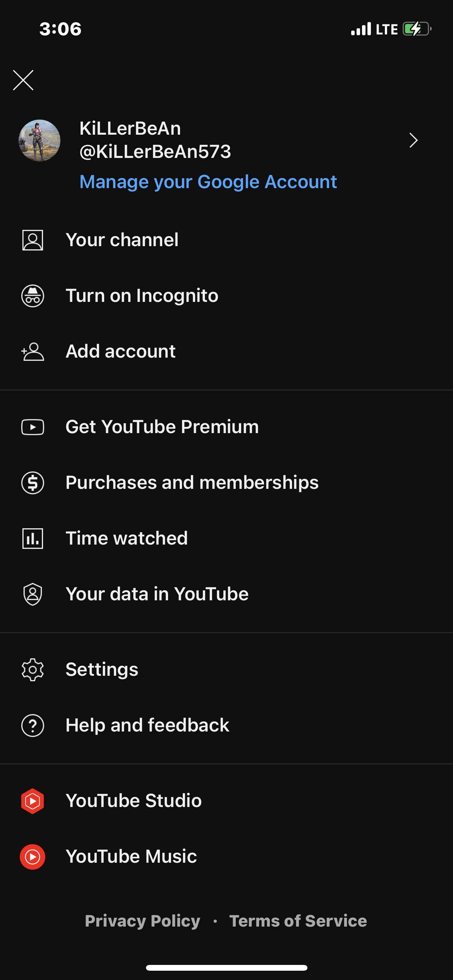453x980 pixels.
Task: Select Purchases and memberships menu item
Action: tap(192, 483)
